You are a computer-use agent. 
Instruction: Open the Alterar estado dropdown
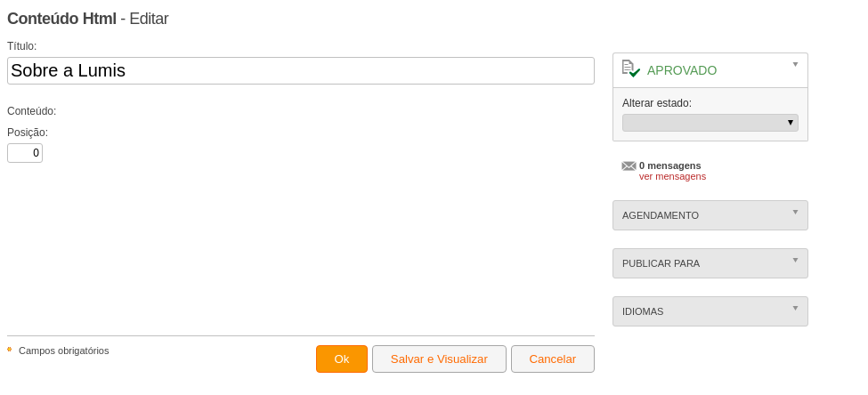(710, 123)
